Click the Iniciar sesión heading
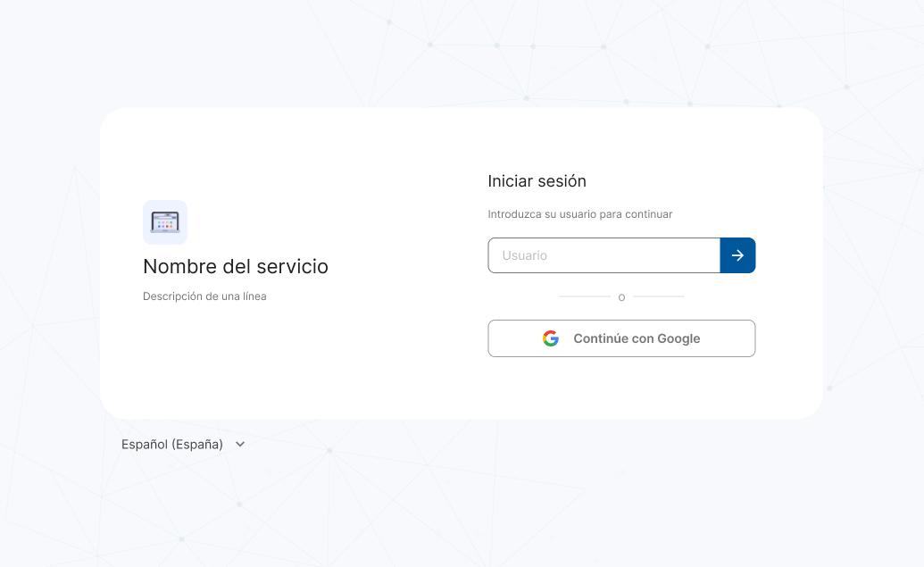This screenshot has height=567, width=924. (x=537, y=181)
